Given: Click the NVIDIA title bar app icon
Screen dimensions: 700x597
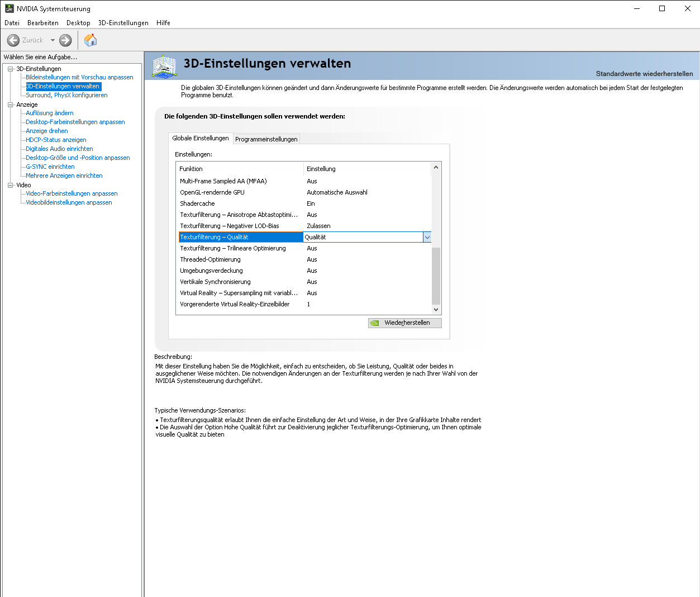Looking at the screenshot, I should tap(9, 8).
